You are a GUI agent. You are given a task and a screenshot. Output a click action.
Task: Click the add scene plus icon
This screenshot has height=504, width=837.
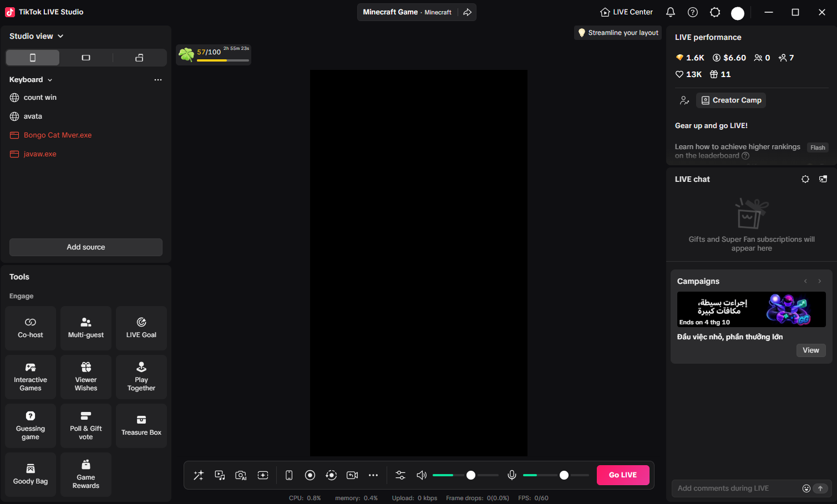[x=263, y=475]
